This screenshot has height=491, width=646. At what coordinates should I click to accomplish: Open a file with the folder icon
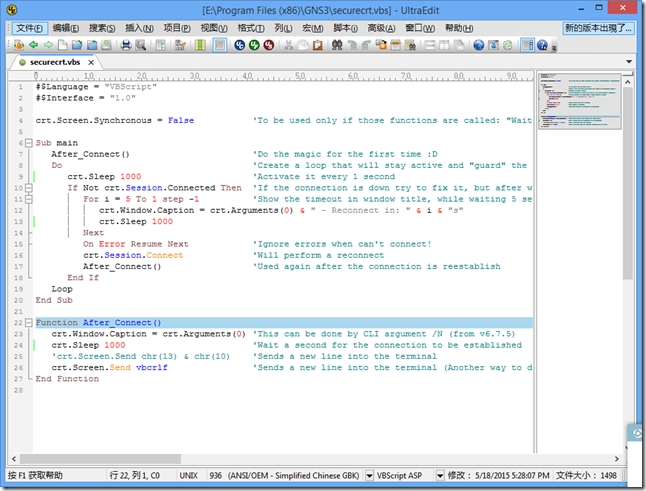click(77, 45)
